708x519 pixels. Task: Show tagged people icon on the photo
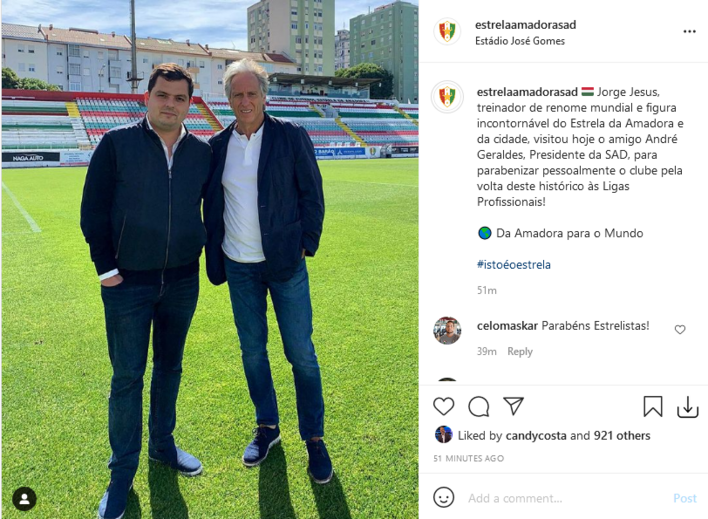point(24,499)
